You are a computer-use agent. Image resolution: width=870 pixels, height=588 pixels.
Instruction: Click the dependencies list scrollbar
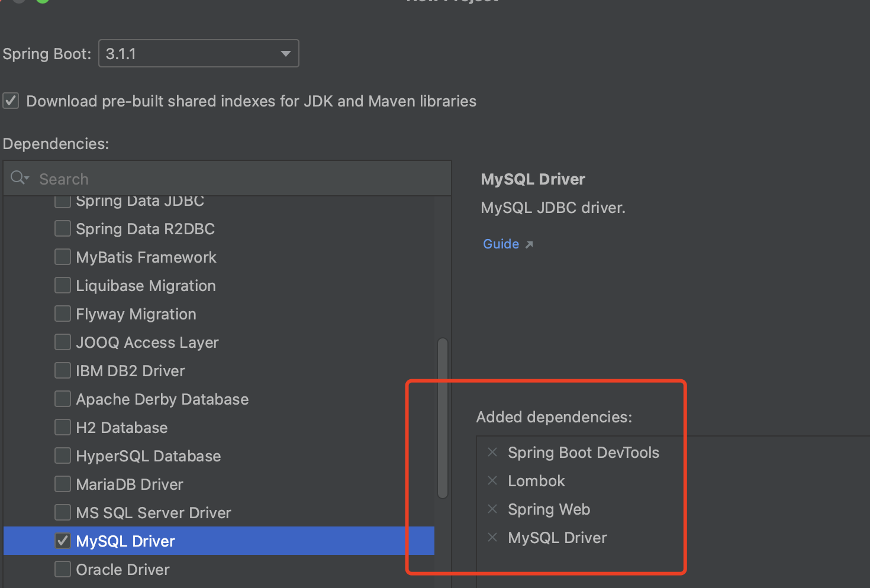[442, 418]
